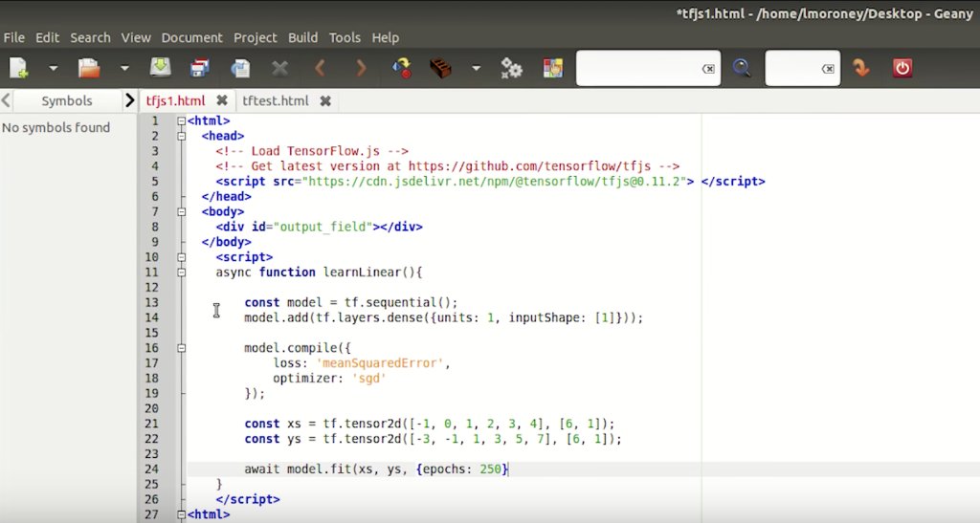Viewport: 980px width, 523px height.
Task: Open the View menu
Action: (x=136, y=37)
